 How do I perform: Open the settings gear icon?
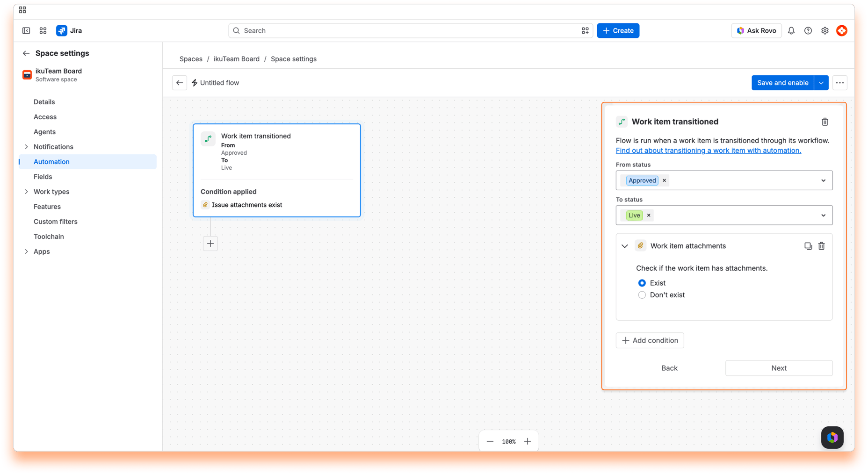[825, 31]
